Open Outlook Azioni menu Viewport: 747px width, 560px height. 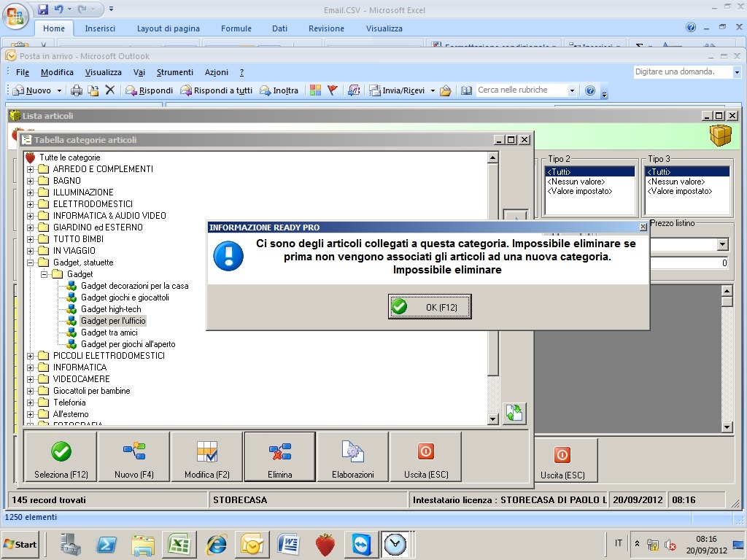tap(216, 72)
